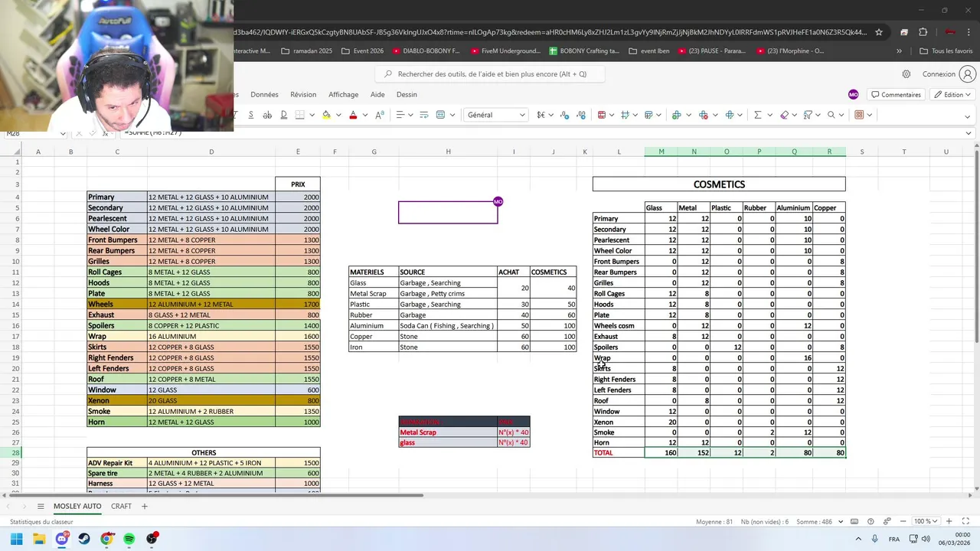This screenshot has width=980, height=551.
Task: Click the insert cells icon
Action: [676, 115]
